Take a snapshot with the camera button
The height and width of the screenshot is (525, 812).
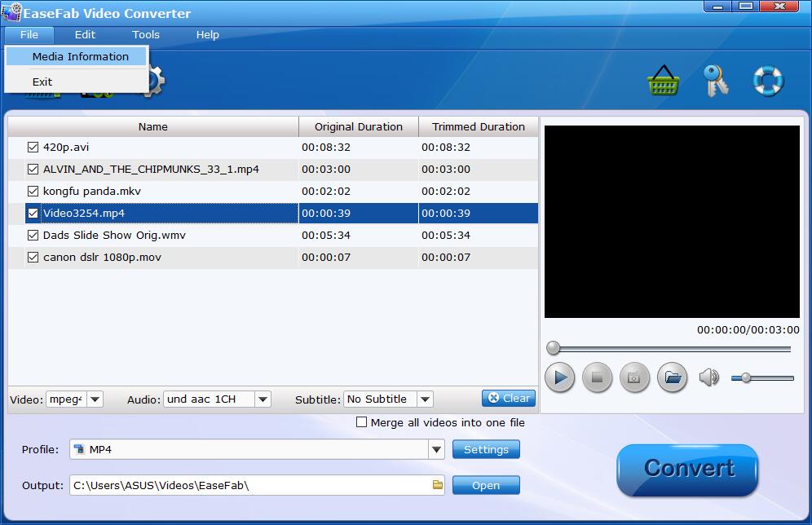[x=634, y=377]
